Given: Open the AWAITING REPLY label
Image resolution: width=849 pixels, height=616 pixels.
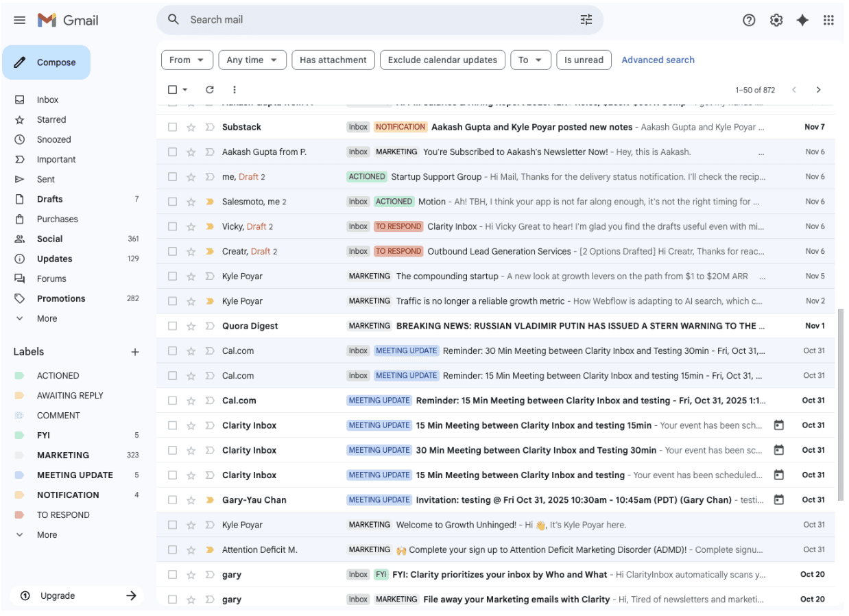Looking at the screenshot, I should 70,396.
